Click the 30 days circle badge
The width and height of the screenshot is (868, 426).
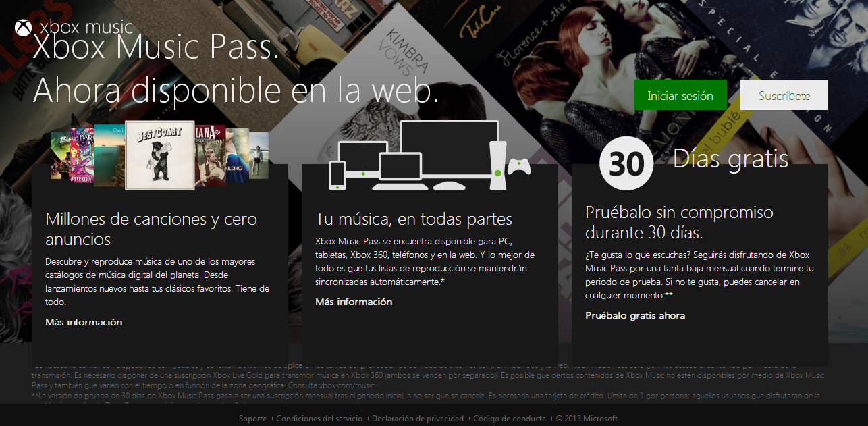[626, 163]
